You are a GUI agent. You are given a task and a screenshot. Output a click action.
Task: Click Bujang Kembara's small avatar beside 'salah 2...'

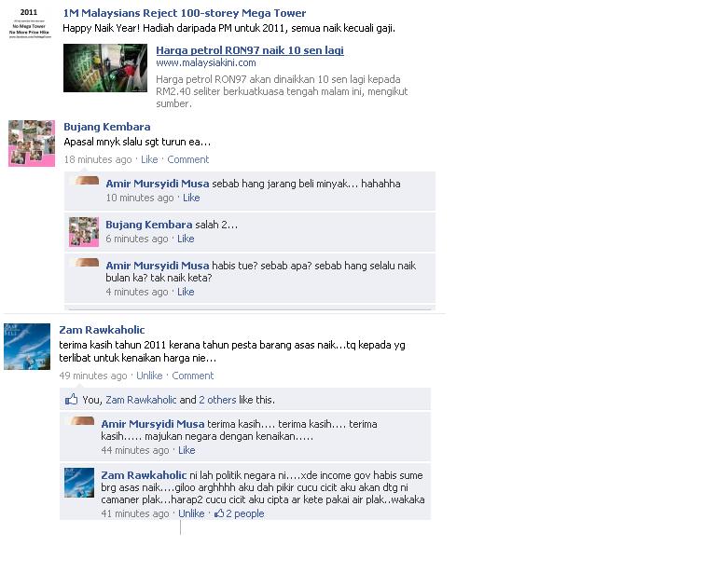pos(84,232)
